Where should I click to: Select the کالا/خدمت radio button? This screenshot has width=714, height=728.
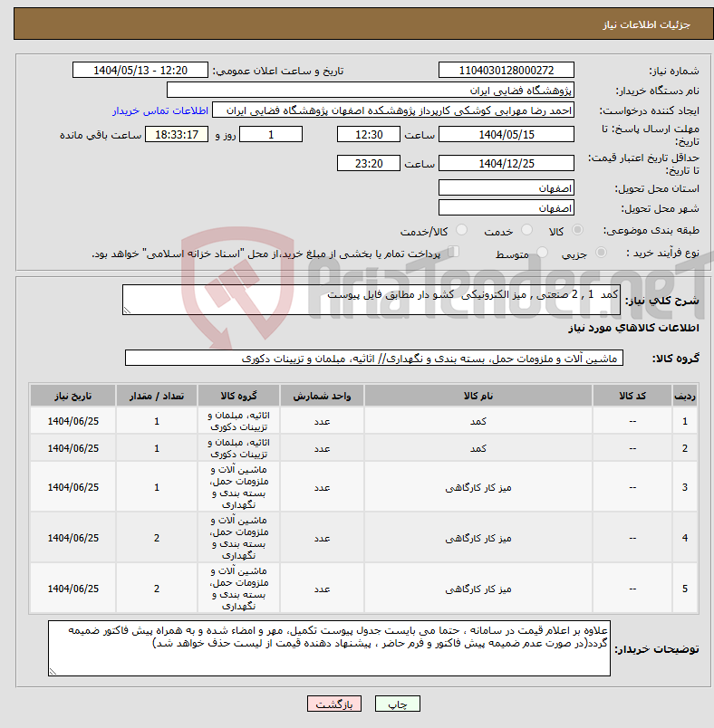click(462, 230)
